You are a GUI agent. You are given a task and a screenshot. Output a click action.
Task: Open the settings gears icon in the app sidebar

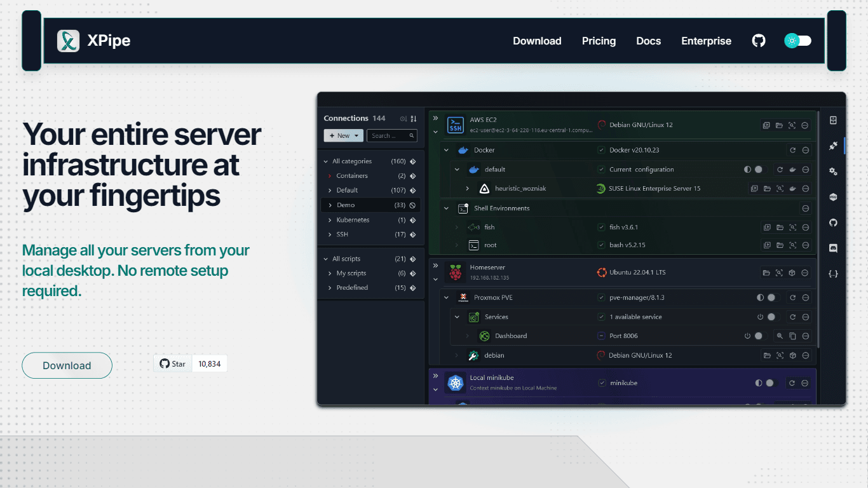(833, 172)
